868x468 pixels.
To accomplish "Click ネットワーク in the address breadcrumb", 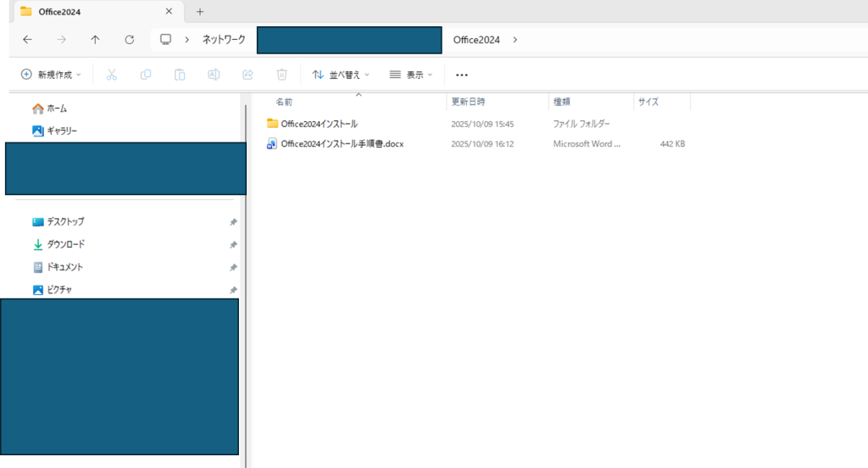I will (x=222, y=40).
